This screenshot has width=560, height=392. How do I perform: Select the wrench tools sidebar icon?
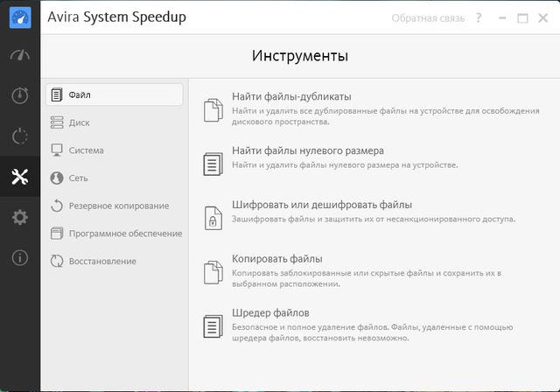[x=19, y=177]
